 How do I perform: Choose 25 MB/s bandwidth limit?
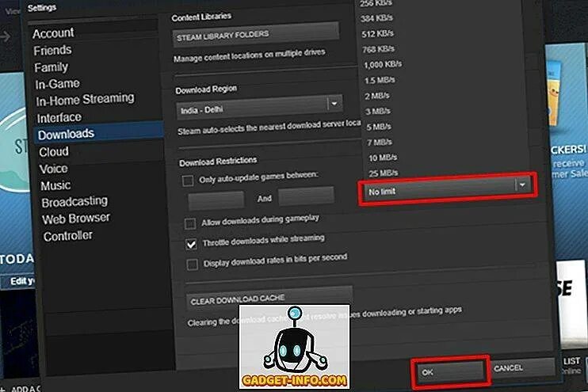pos(384,173)
